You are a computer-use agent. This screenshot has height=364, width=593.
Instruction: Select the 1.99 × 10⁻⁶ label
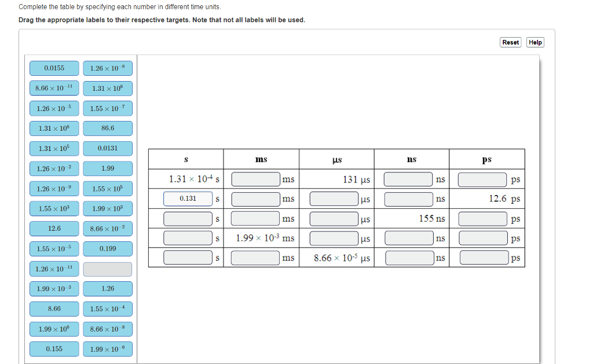pos(108,348)
